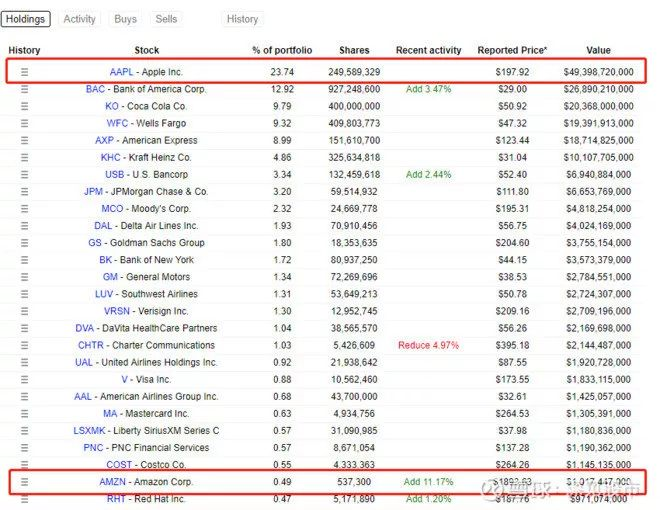Open history icon for DaVita HealthCare row

pyautogui.click(x=24, y=328)
